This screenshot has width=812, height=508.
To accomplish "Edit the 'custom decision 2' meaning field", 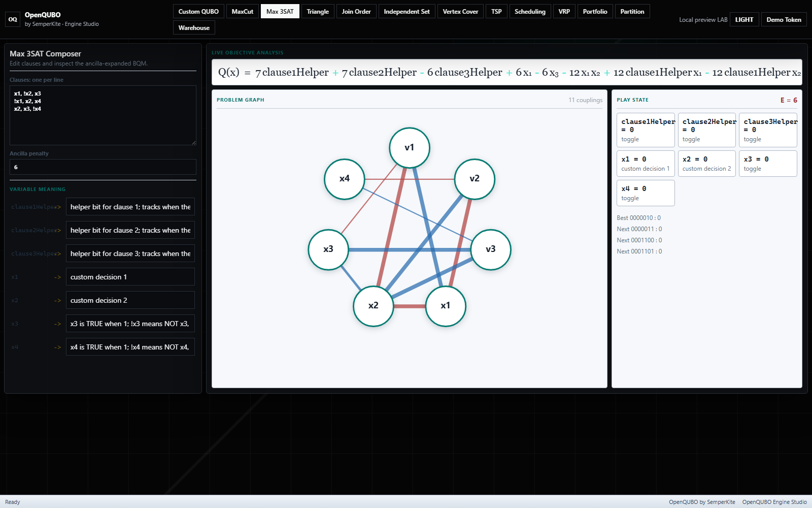I will coord(130,300).
